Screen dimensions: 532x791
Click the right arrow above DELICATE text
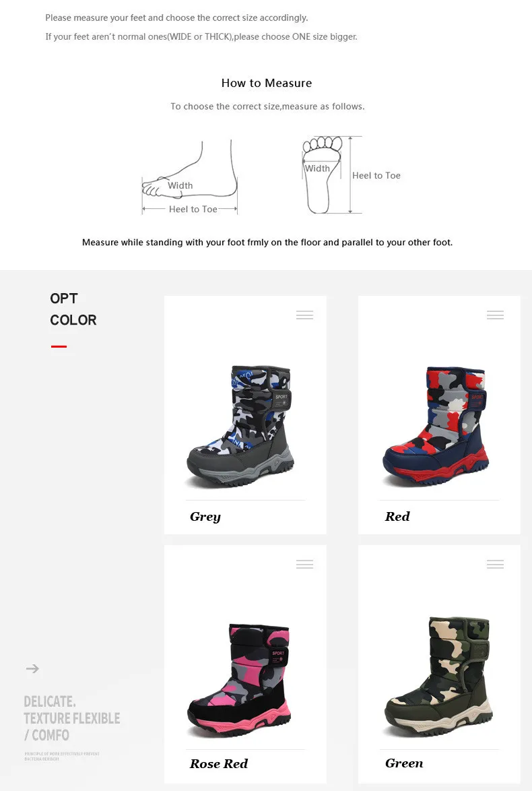[32, 668]
